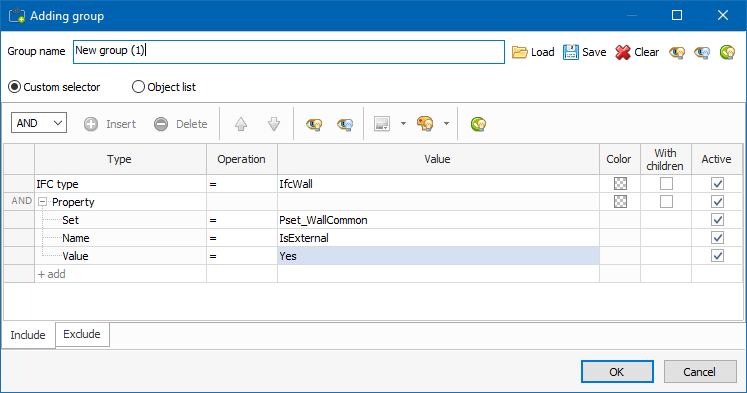Click the OK button
The height and width of the screenshot is (393, 747).
click(617, 372)
